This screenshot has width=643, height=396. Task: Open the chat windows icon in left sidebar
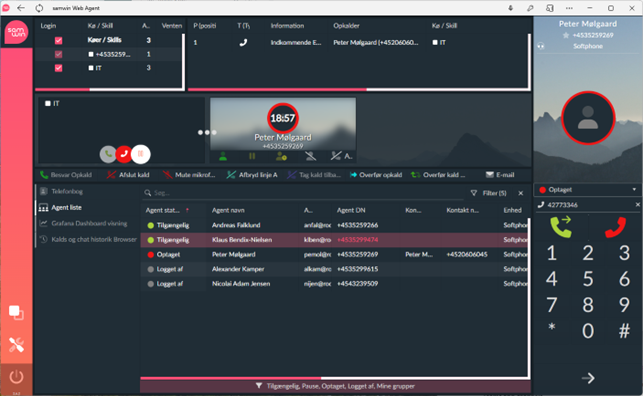[x=16, y=313]
